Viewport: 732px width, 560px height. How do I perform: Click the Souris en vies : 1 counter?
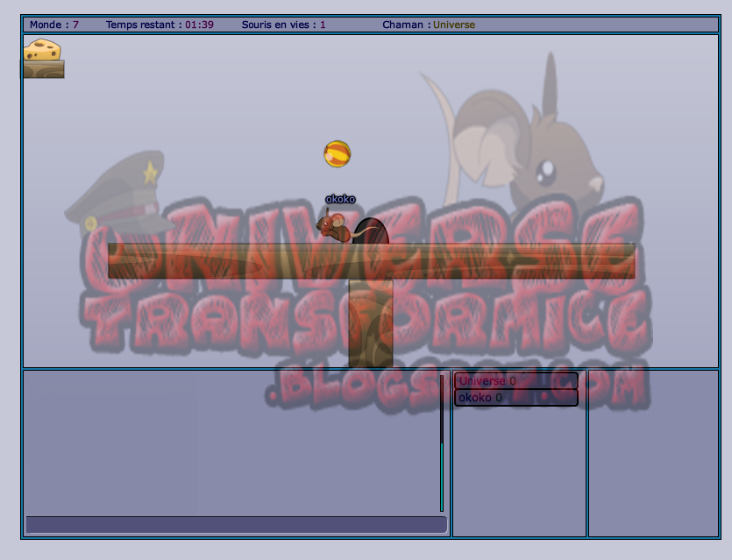point(283,25)
